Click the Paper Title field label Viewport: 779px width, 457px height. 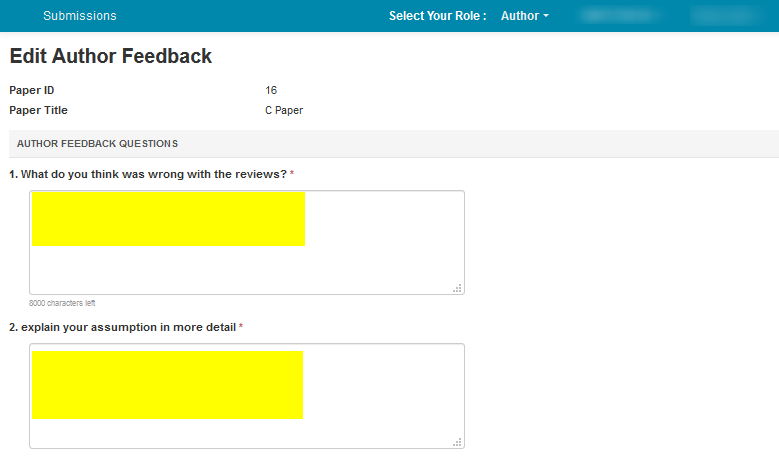(x=39, y=111)
